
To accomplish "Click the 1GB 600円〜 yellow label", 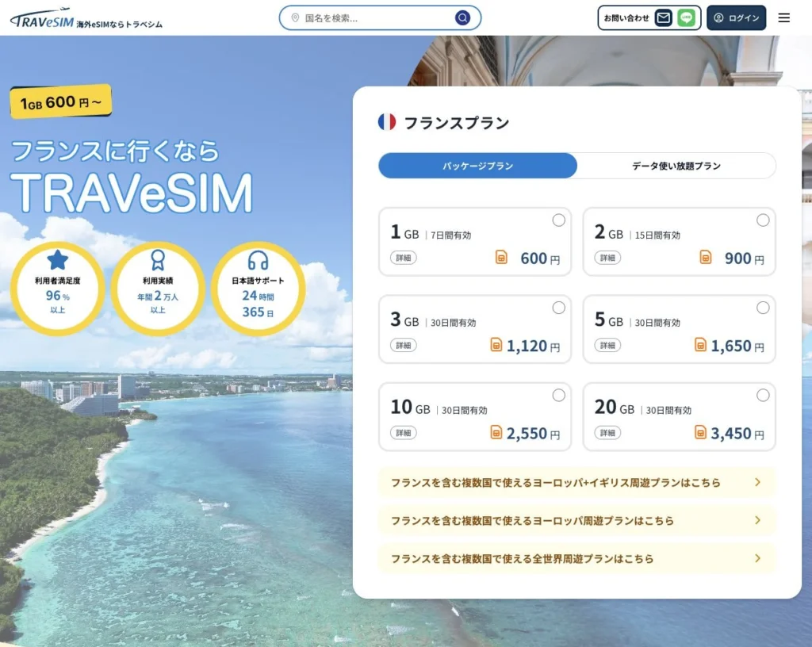I will point(60,102).
